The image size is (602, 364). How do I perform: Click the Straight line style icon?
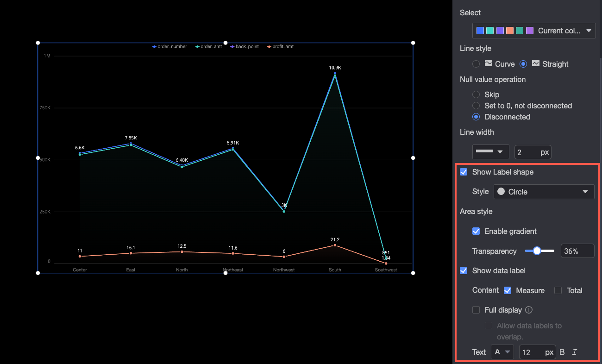click(x=536, y=63)
